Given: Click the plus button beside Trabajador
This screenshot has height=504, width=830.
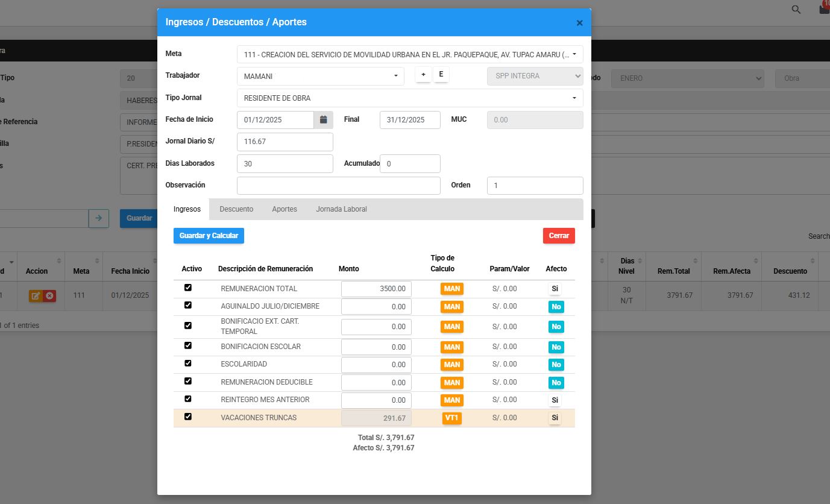Looking at the screenshot, I should pyautogui.click(x=423, y=75).
